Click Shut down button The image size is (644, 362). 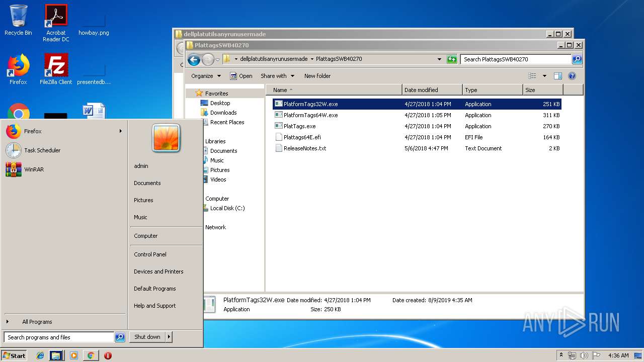pyautogui.click(x=147, y=337)
